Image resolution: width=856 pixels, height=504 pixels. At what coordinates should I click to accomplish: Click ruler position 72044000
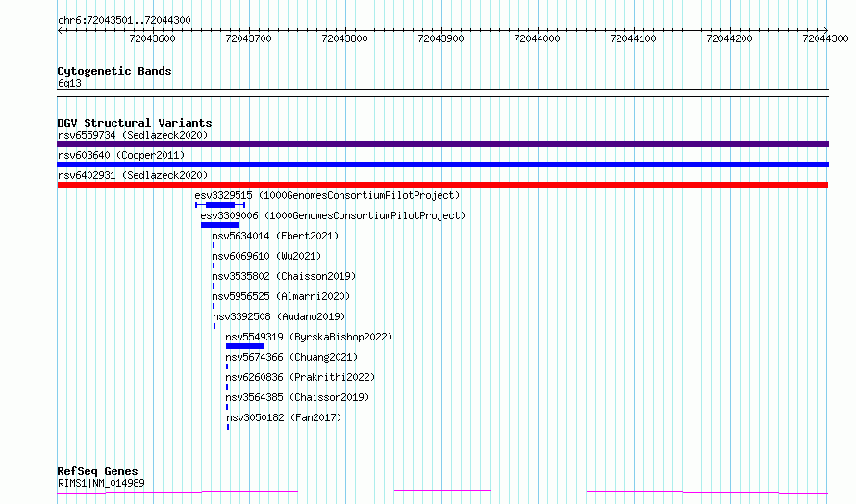coord(538,38)
